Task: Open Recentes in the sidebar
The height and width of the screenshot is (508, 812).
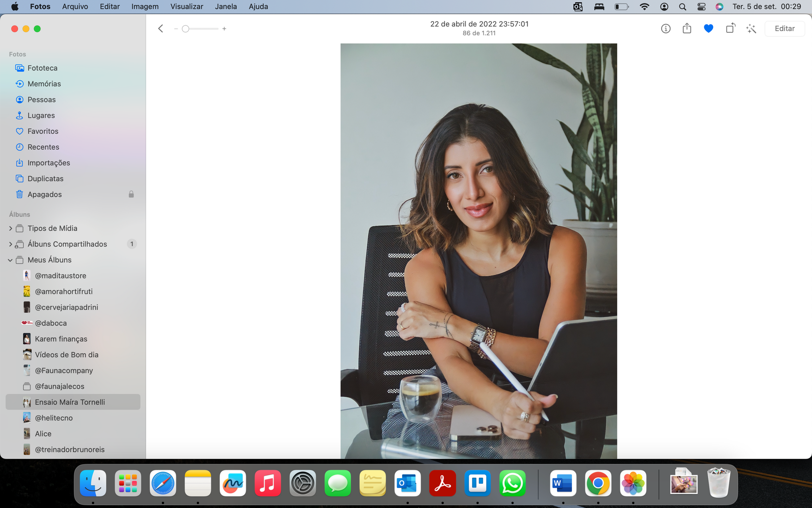Action: coord(73,147)
